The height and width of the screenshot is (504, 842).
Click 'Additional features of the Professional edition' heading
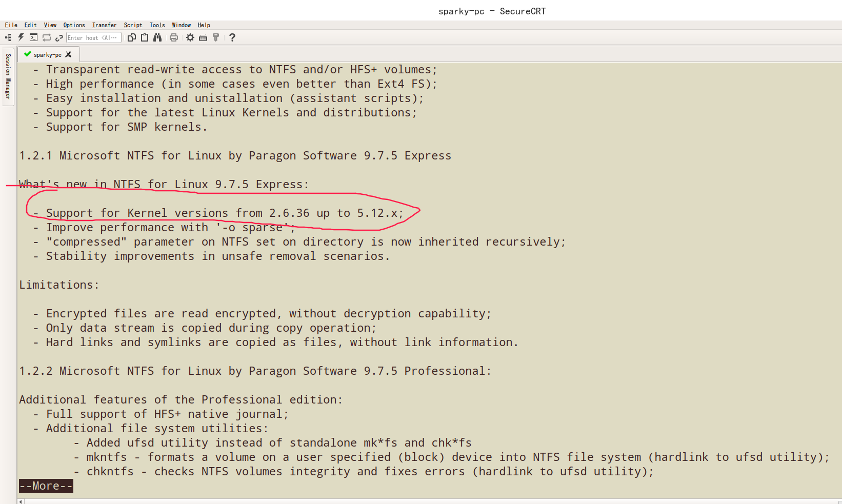pyautogui.click(x=181, y=400)
